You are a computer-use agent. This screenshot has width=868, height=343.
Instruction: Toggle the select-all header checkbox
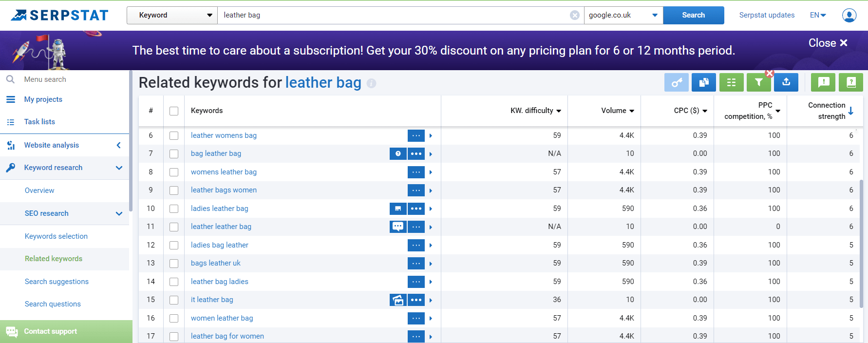pyautogui.click(x=174, y=111)
